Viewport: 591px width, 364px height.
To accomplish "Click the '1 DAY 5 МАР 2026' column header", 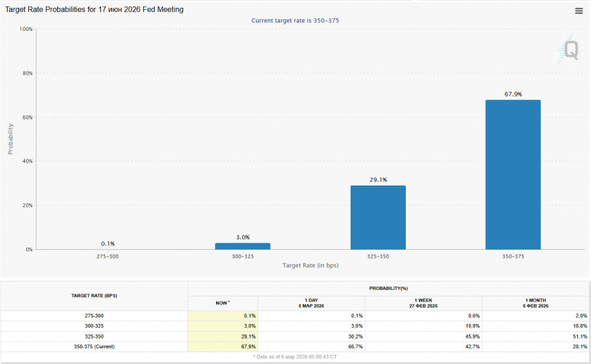I will pos(311,303).
